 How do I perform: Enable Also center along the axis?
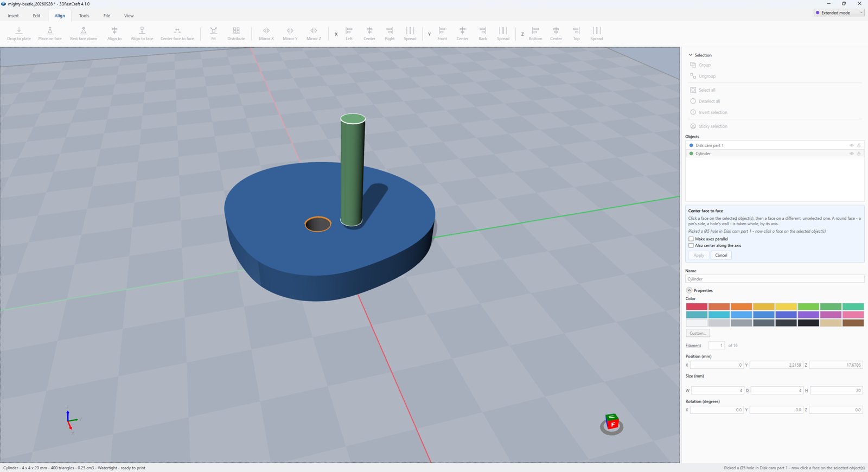click(x=691, y=245)
